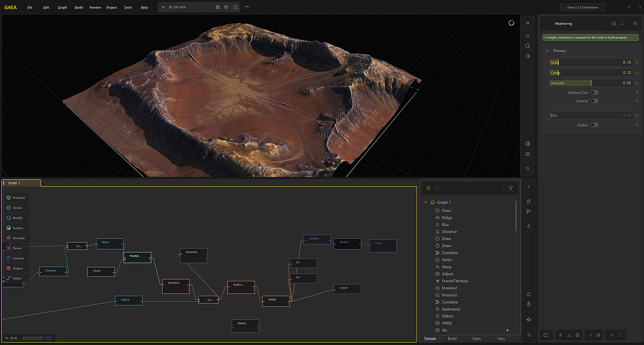Screen dimensions: 644x345
Task: Enable the Inverse toggle
Action: [594, 101]
